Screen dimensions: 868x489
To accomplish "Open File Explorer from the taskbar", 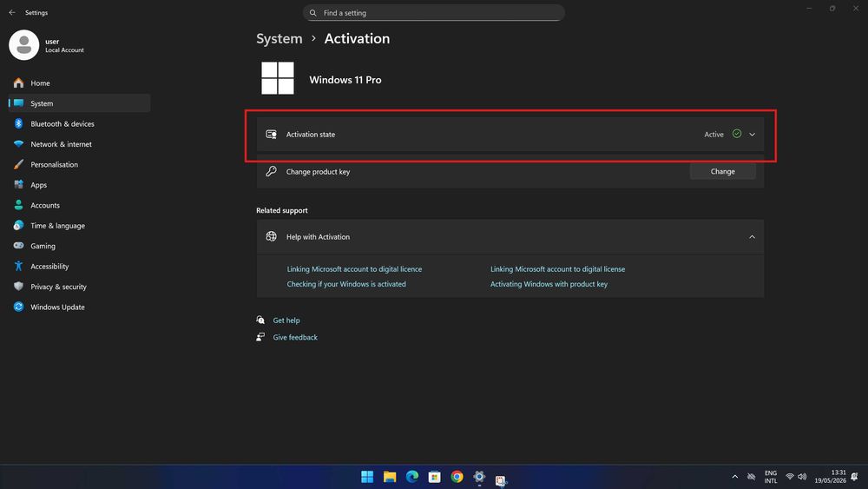I will (x=390, y=477).
